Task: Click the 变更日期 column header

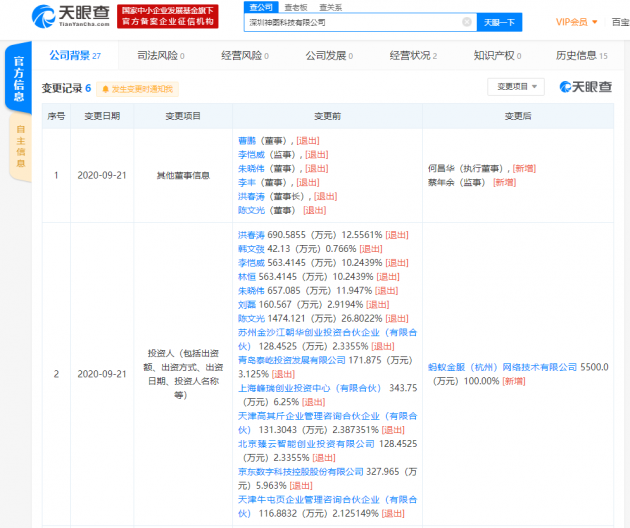Action: 102,116
